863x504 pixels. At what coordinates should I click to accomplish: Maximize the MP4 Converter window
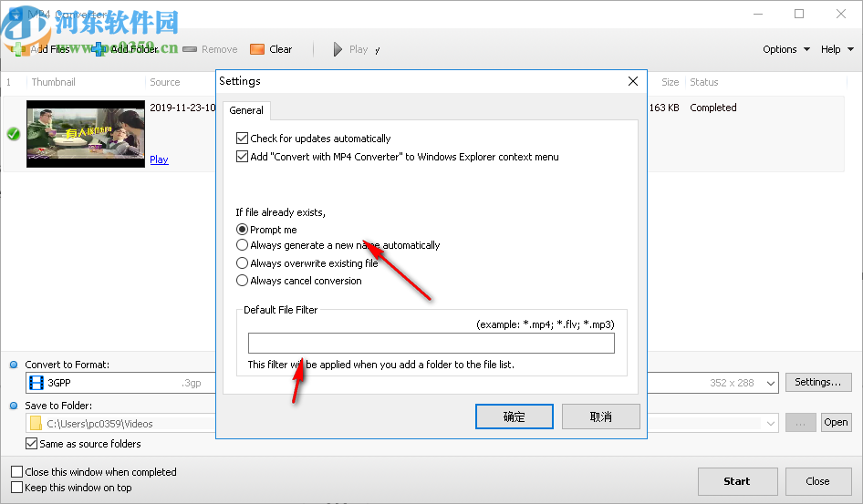(x=799, y=15)
